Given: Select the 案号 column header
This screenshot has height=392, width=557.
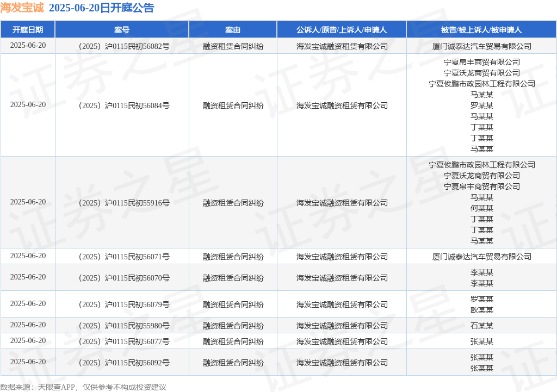Looking at the screenshot, I should pyautogui.click(x=122, y=30).
